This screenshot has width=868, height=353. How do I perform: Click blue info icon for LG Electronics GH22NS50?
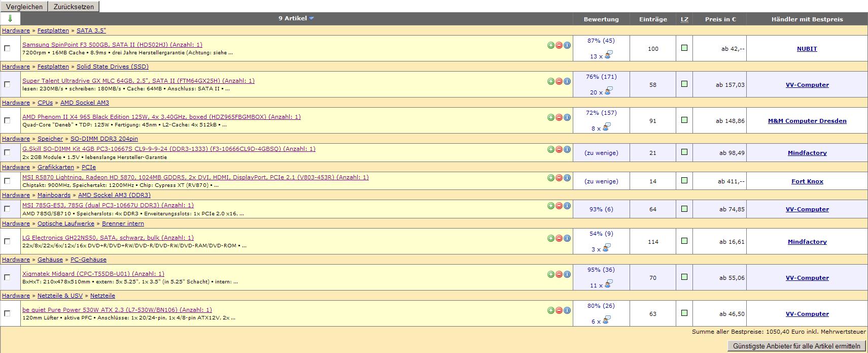coord(567,238)
